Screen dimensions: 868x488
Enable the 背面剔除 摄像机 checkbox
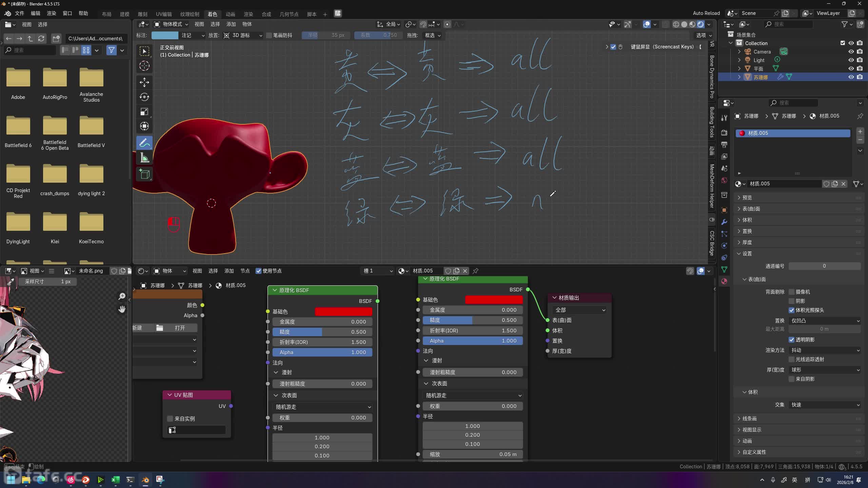tap(791, 292)
